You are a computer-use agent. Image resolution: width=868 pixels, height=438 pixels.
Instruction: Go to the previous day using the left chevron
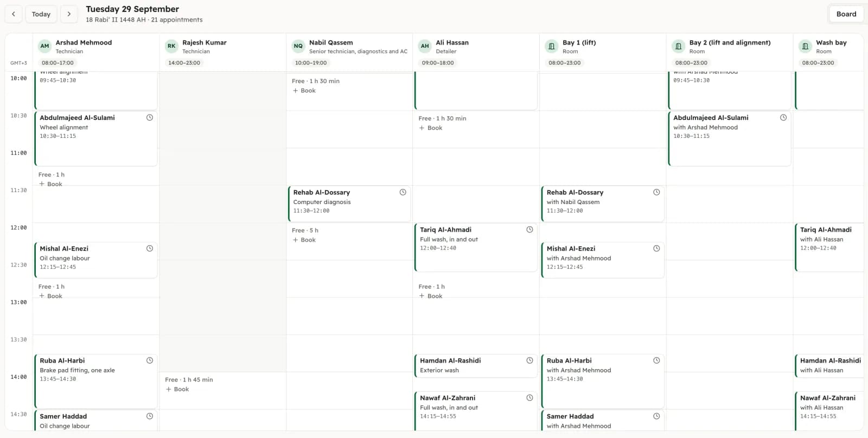(14, 14)
